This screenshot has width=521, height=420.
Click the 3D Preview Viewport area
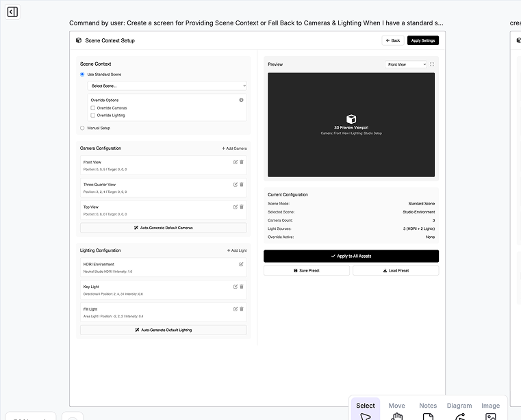coord(351,124)
